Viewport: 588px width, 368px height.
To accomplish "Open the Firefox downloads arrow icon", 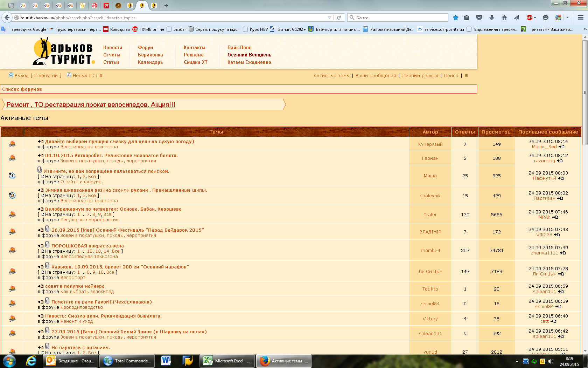I will (x=491, y=18).
